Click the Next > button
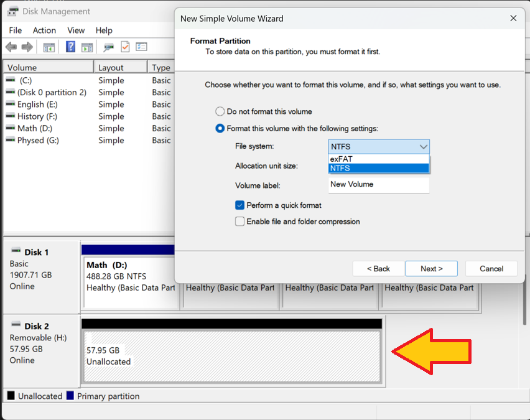530x420 pixels. tap(431, 268)
